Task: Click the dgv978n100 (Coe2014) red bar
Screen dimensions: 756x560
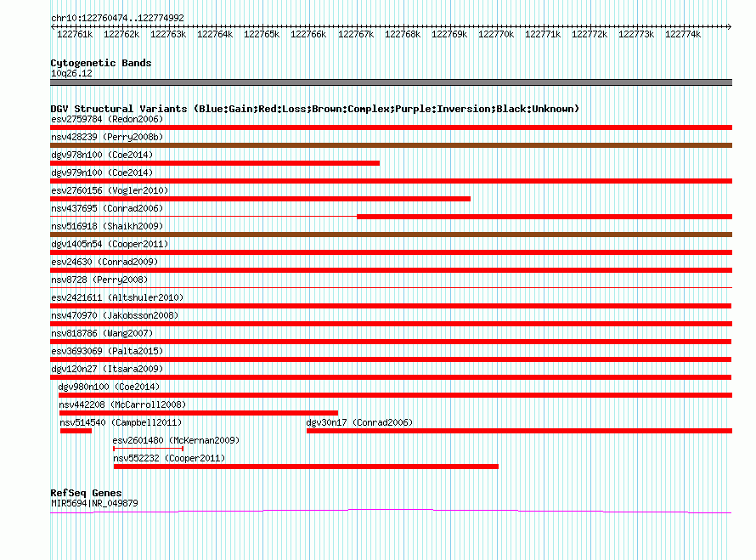Action: 215,163
